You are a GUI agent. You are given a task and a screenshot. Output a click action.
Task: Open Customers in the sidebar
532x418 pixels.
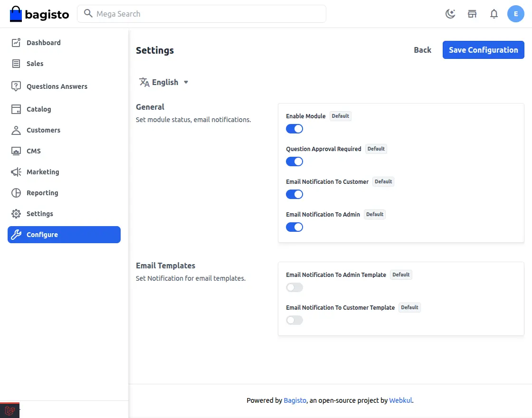pyautogui.click(x=43, y=130)
